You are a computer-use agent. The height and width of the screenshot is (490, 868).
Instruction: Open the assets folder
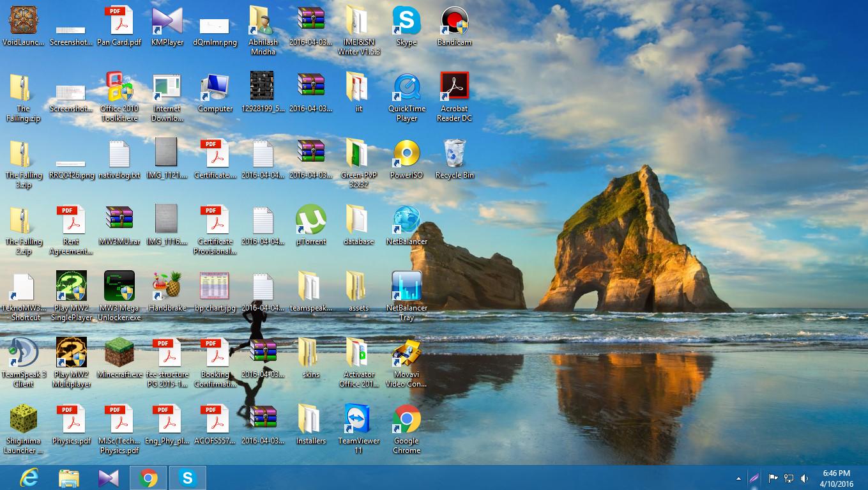click(359, 292)
